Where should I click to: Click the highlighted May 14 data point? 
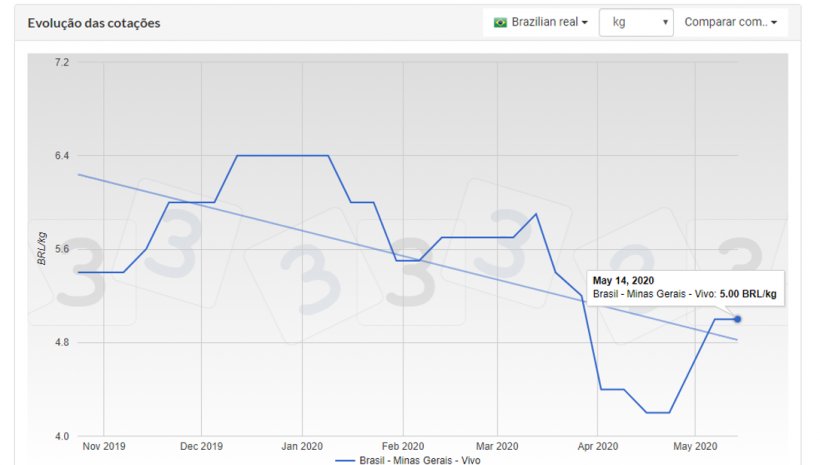(737, 319)
